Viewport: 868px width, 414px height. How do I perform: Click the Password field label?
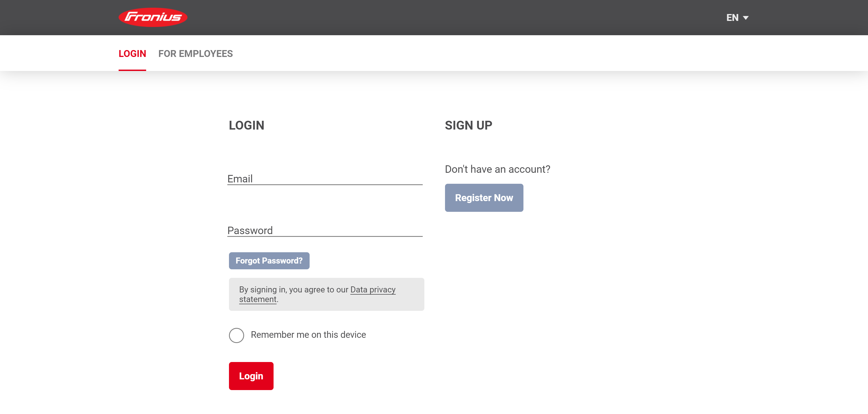[x=250, y=231]
